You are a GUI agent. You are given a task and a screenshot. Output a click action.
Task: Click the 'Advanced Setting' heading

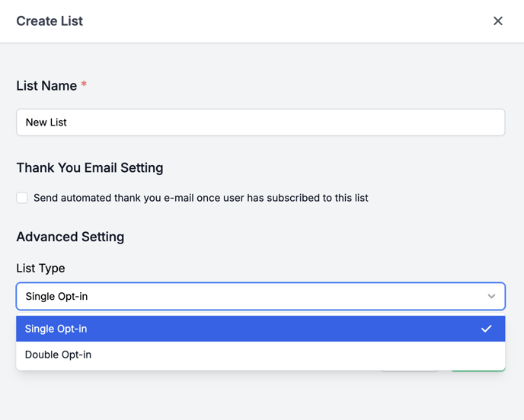click(x=70, y=237)
